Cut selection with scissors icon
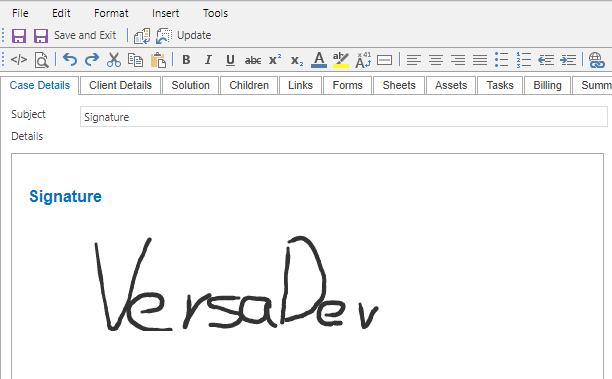 (x=114, y=60)
